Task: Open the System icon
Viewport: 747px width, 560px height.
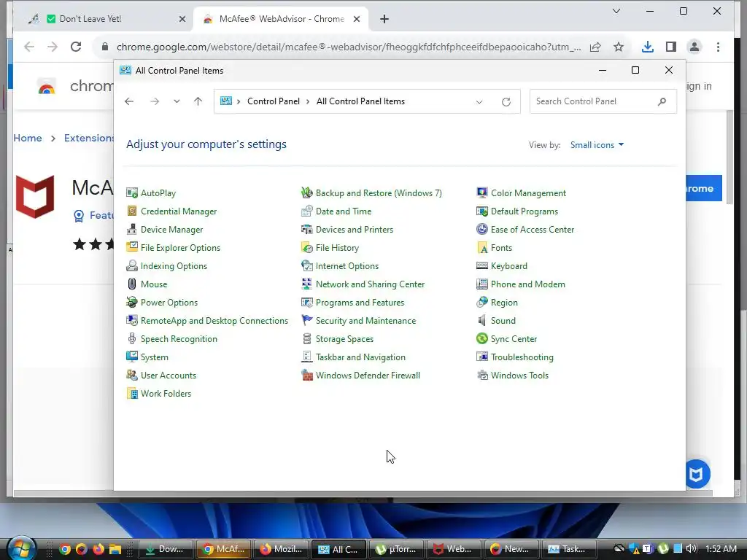Action: click(132, 357)
